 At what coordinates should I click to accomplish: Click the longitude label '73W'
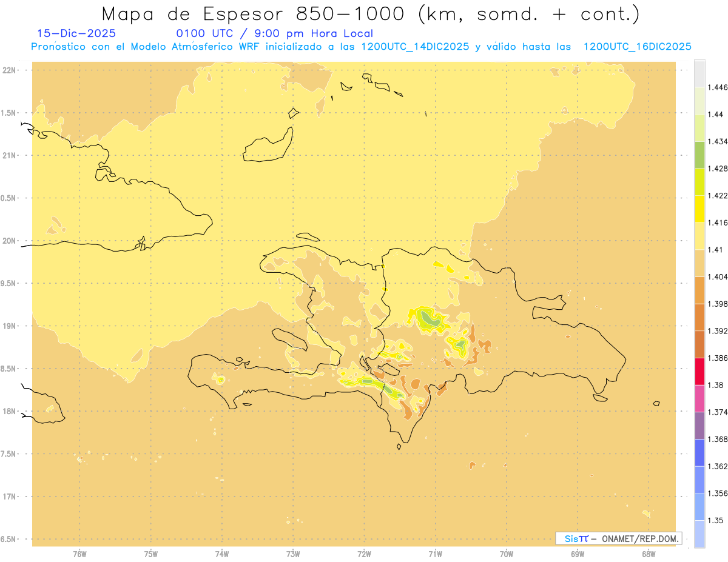293,554
